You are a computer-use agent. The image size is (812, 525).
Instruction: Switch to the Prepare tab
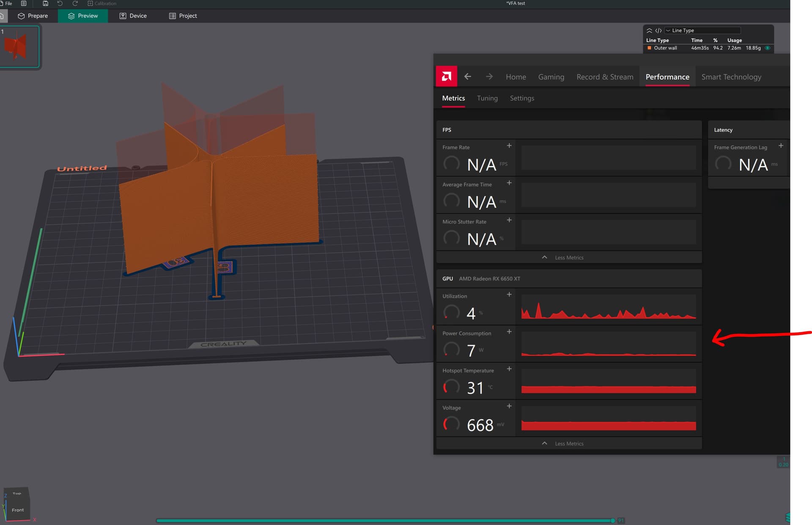coord(33,16)
